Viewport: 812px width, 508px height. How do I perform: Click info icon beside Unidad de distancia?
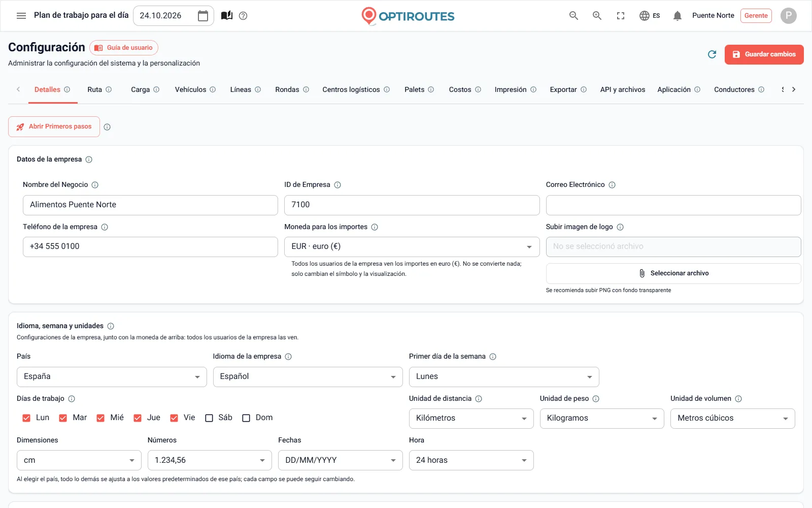tap(479, 399)
